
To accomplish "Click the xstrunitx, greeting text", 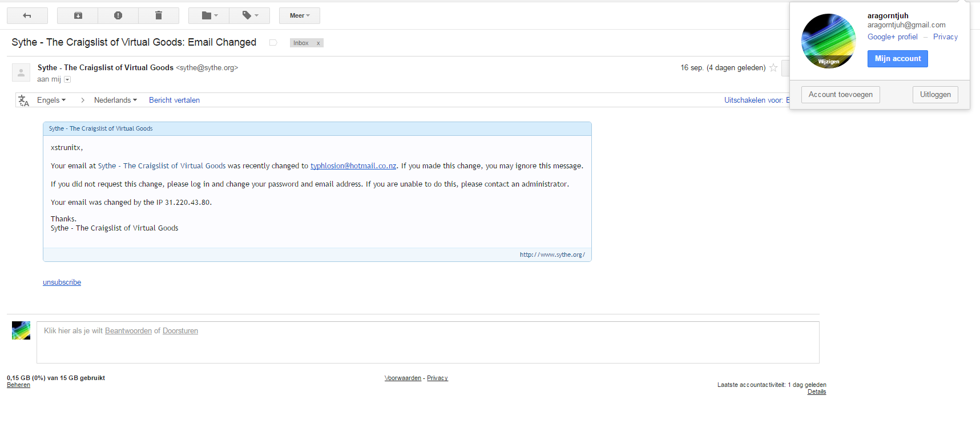I will coord(67,148).
